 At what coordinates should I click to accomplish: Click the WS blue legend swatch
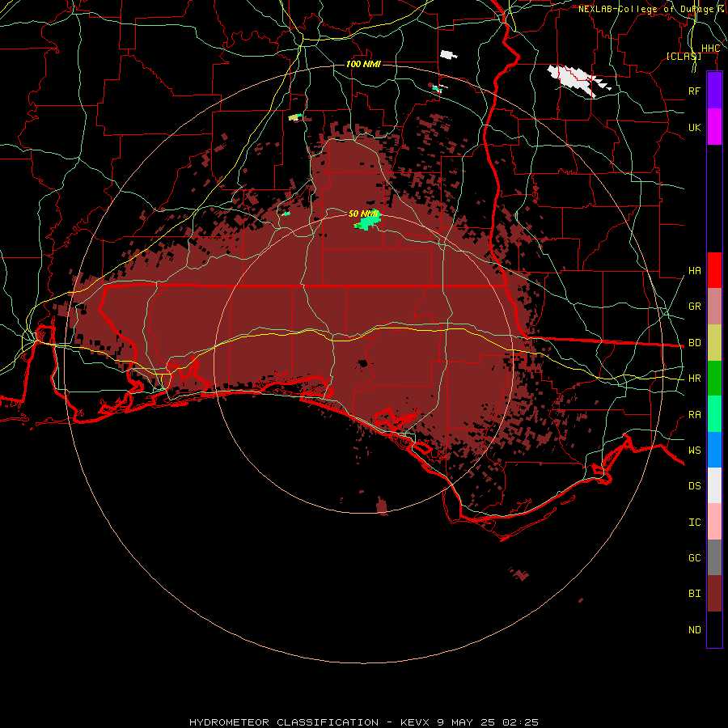(714, 450)
